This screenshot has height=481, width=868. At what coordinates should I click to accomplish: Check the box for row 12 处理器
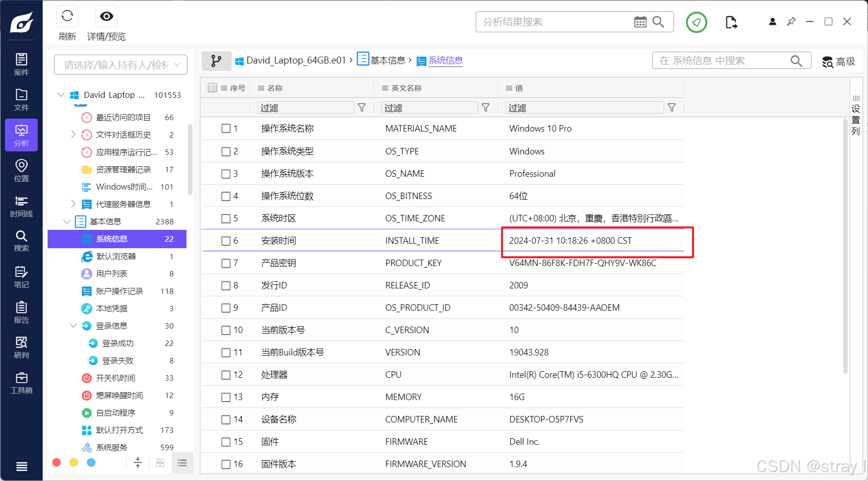pos(226,375)
